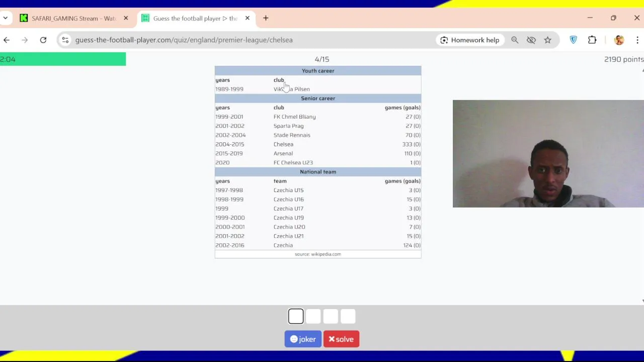Click the red solve button

[341, 339]
